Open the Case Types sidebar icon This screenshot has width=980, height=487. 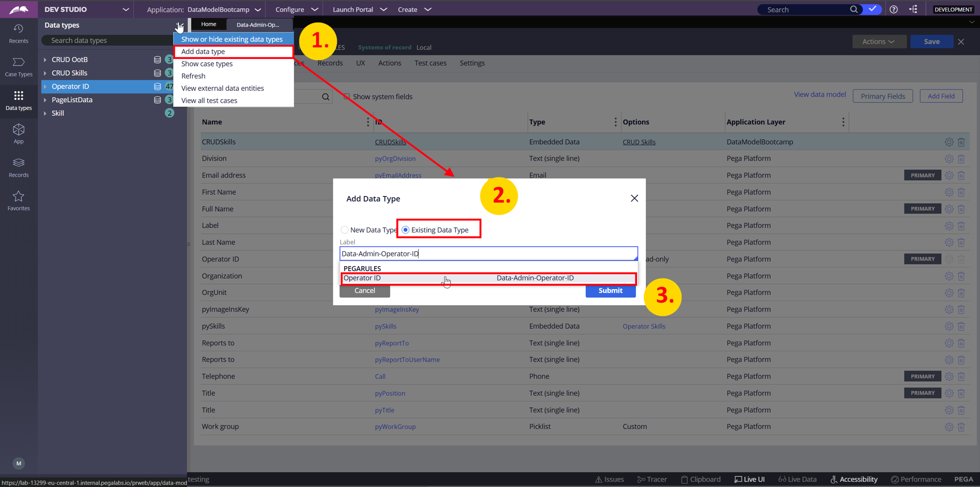(x=18, y=67)
